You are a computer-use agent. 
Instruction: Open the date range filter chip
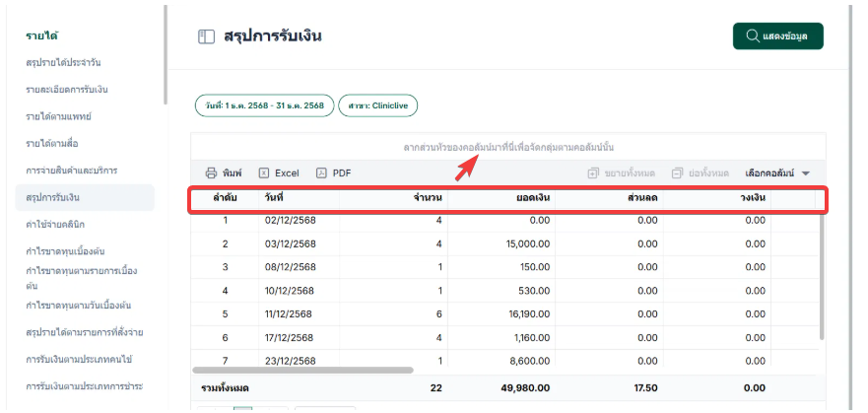pyautogui.click(x=263, y=105)
